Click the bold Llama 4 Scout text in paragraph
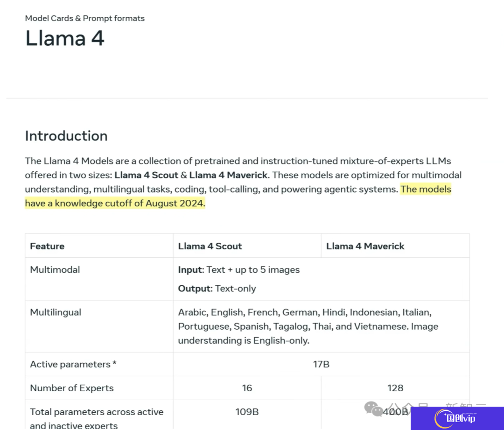Screen dimensions: 504x430 146,175
